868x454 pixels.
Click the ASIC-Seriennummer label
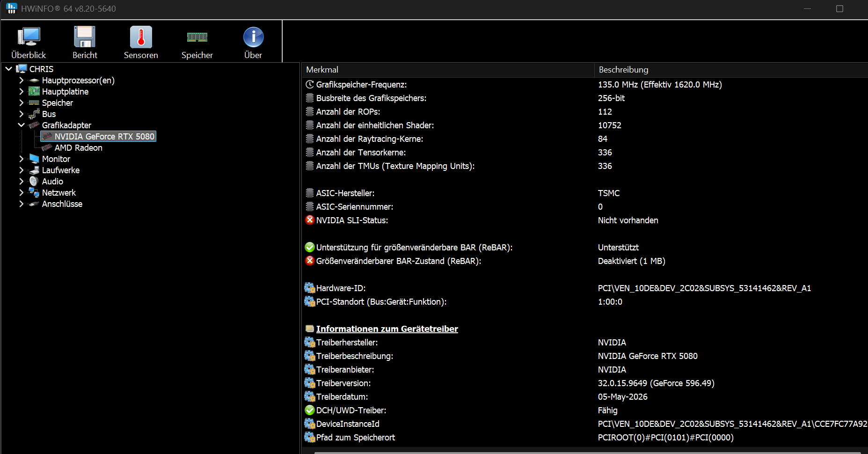355,206
